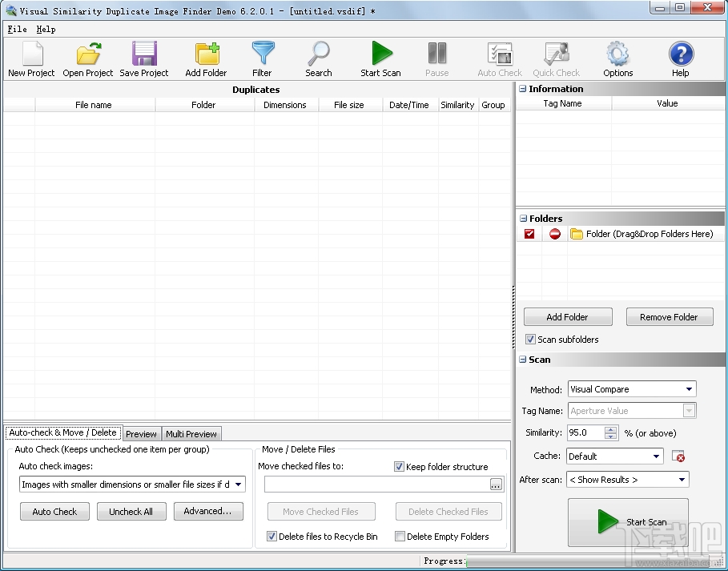Click the Auto Check button in bottom panel

click(x=54, y=511)
